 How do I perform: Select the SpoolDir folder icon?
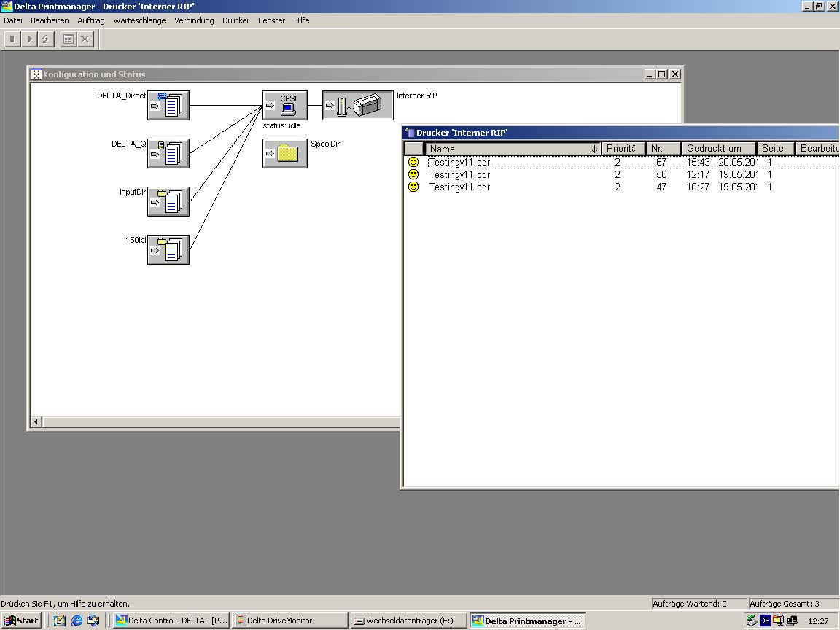tap(285, 153)
